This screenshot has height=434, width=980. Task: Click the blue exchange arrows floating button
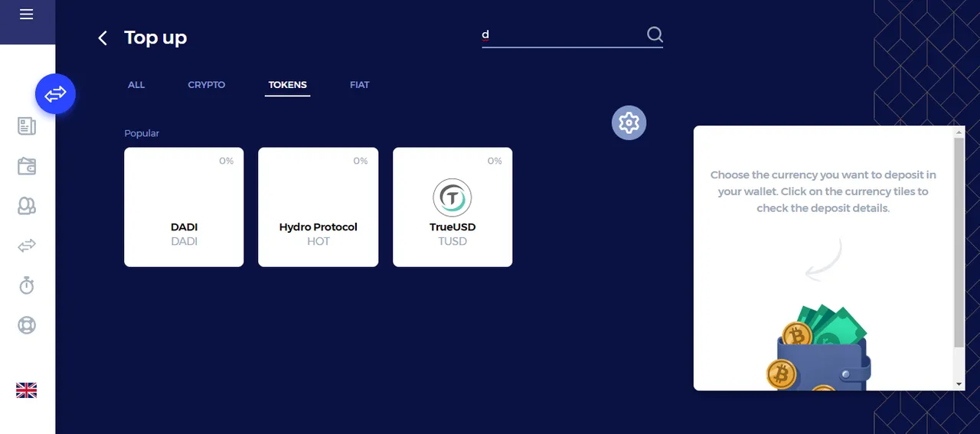(x=55, y=94)
